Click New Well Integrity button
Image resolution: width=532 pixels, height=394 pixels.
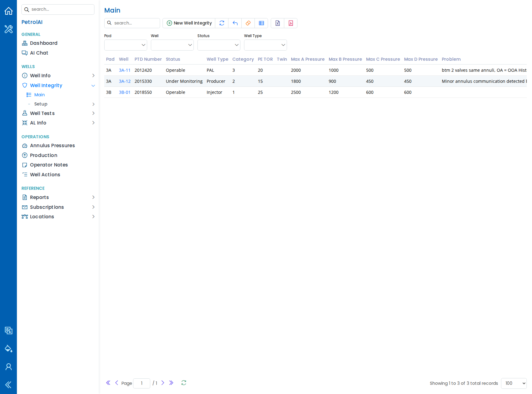[x=189, y=23]
